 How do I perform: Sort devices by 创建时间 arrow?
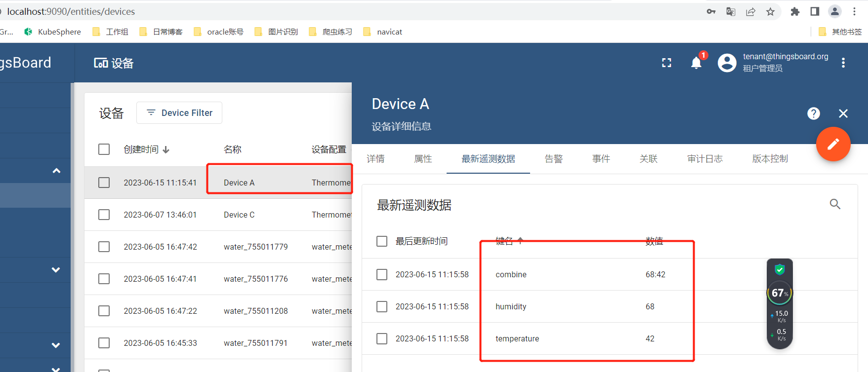tap(166, 149)
